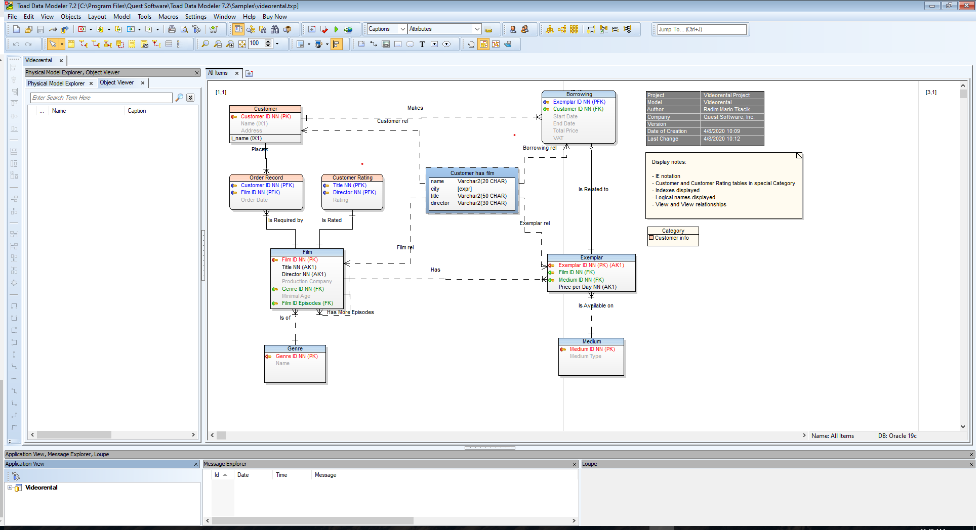
Task: Select the Text label T tool
Action: (x=422, y=44)
